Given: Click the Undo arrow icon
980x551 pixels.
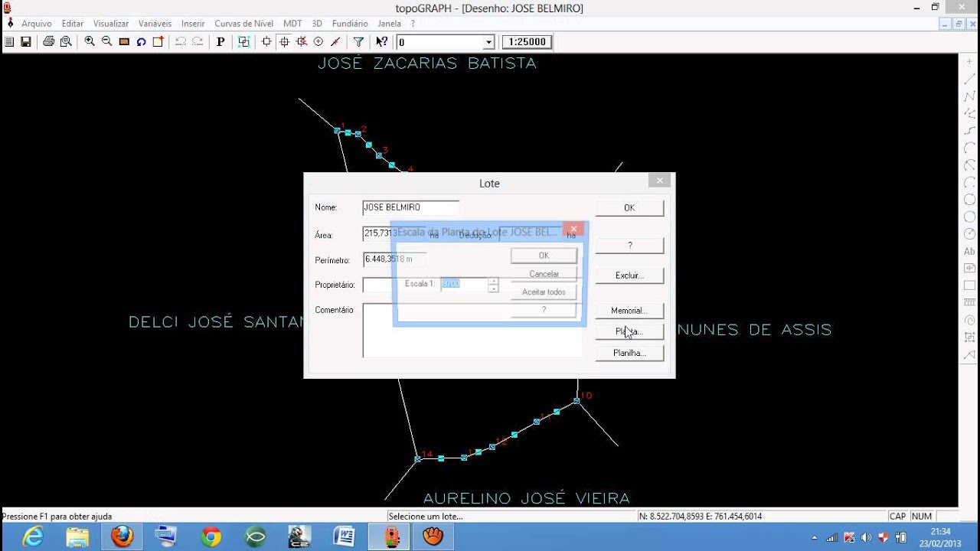Looking at the screenshot, I should coord(180,42).
